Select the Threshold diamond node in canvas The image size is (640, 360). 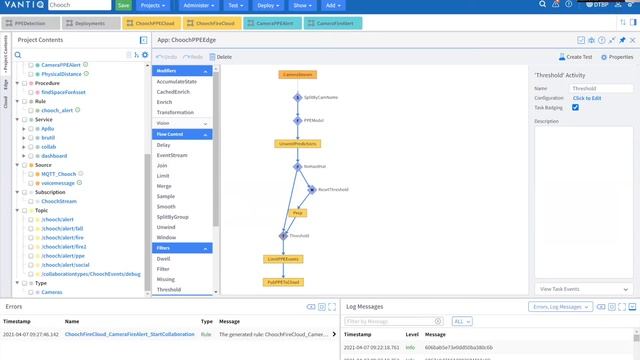(283, 236)
